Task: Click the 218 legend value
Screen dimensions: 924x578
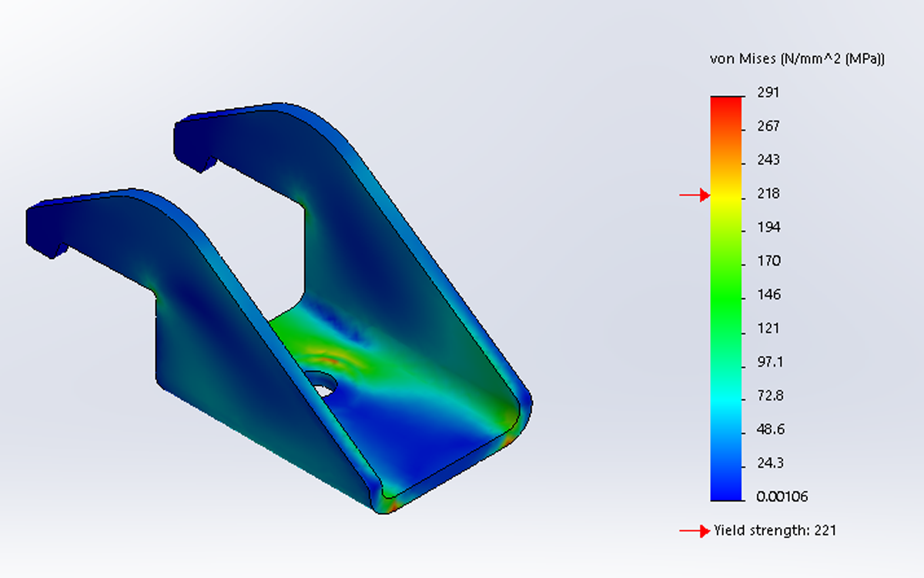Action: [x=768, y=193]
